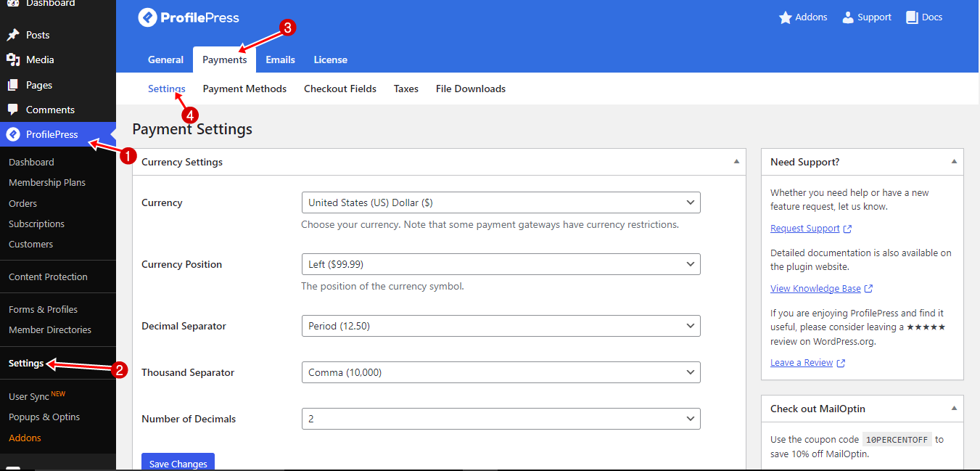Click external link icon beside View Knowledge Base
This screenshot has height=471, width=980.
click(869, 289)
